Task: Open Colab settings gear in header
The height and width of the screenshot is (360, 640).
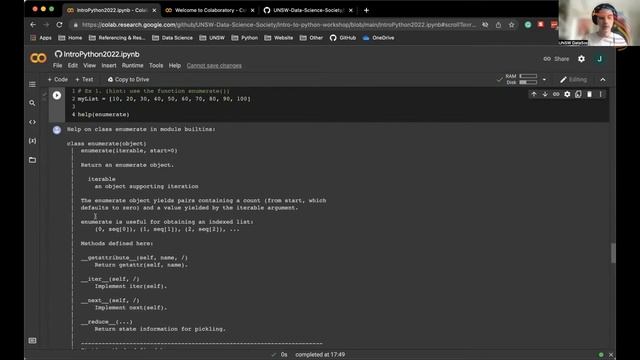Action: [x=581, y=59]
